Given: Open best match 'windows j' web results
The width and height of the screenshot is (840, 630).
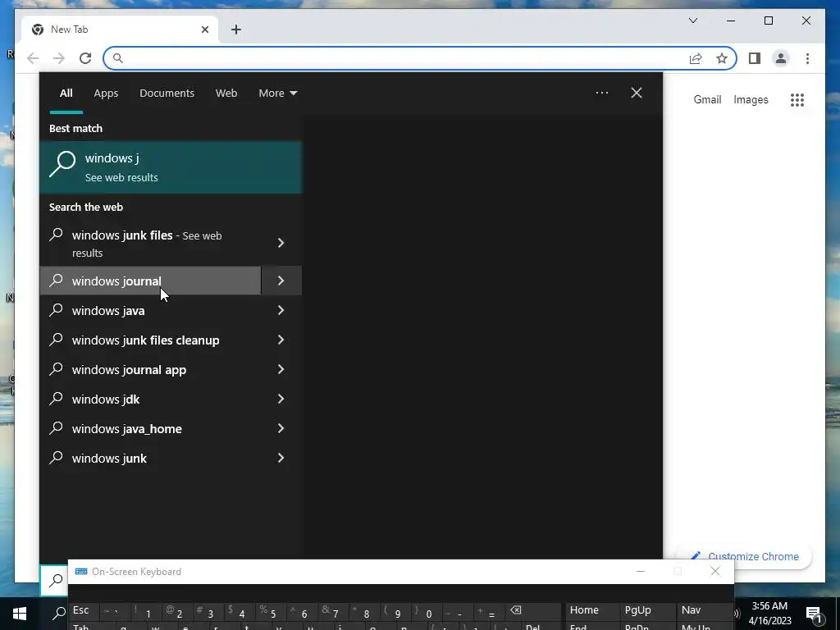Looking at the screenshot, I should point(171,167).
